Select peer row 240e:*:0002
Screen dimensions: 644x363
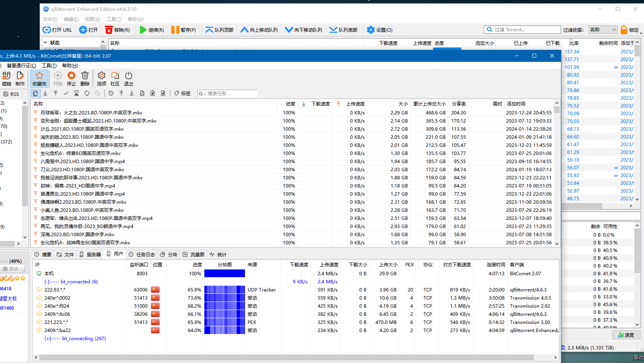(x=296, y=298)
